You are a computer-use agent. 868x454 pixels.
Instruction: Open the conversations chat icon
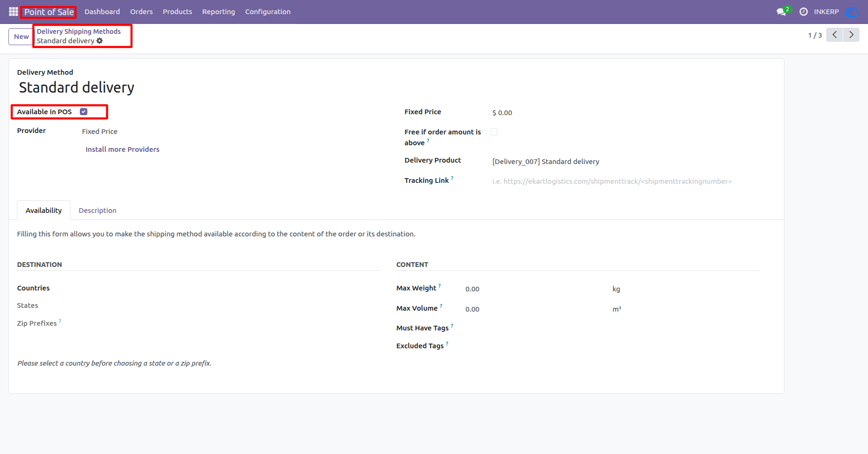pyautogui.click(x=782, y=12)
